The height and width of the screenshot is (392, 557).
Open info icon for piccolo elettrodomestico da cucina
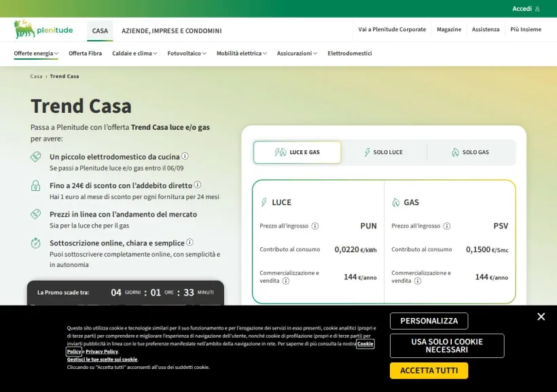coord(185,156)
